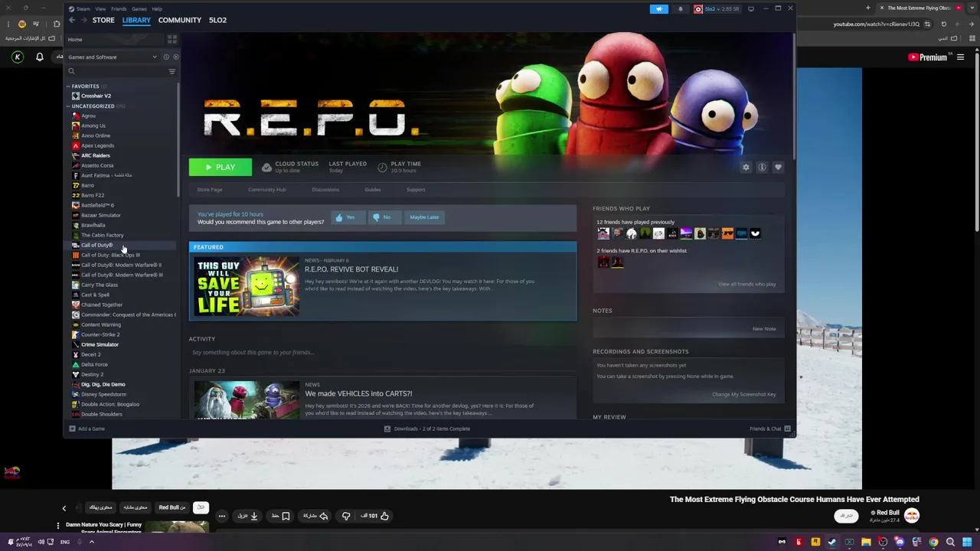Open the Games menu
Screen dimensions: 980x551
click(x=139, y=9)
